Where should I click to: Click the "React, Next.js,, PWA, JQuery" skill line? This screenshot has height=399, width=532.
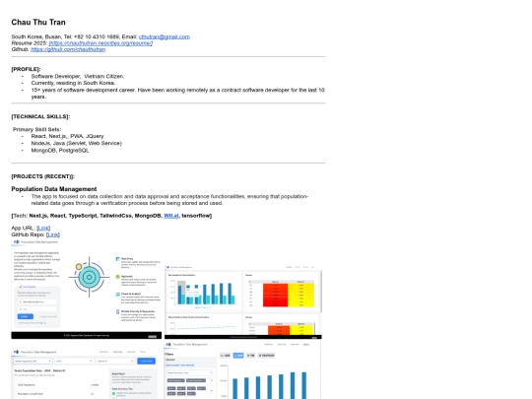[67, 136]
